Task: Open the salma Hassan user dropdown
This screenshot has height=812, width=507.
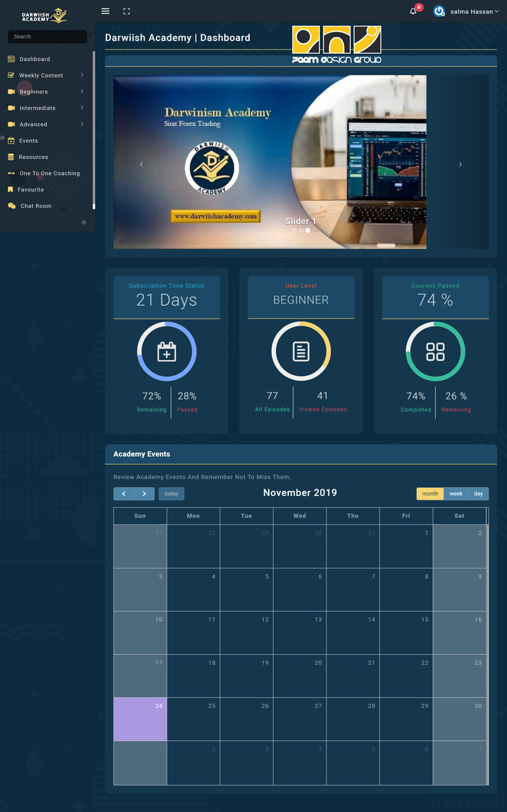Action: click(473, 11)
